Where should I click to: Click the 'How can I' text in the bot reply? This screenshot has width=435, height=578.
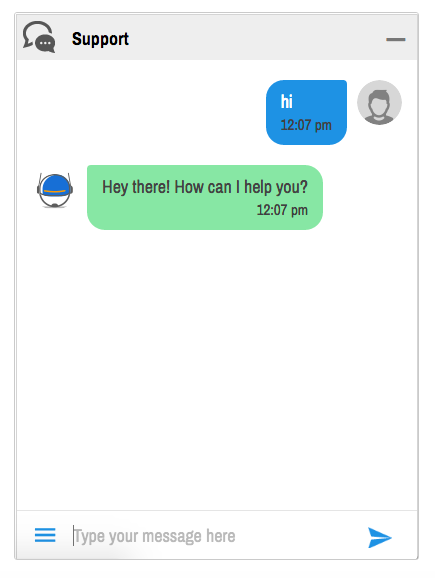pos(207,187)
